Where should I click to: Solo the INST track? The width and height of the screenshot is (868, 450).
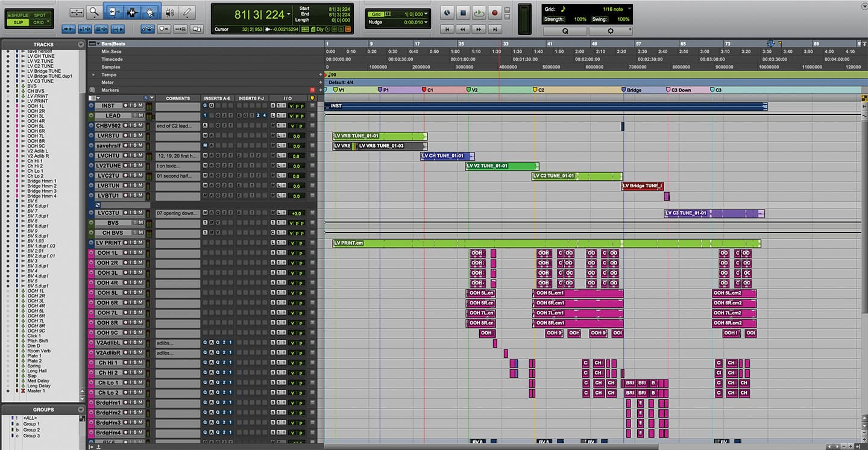coord(134,105)
